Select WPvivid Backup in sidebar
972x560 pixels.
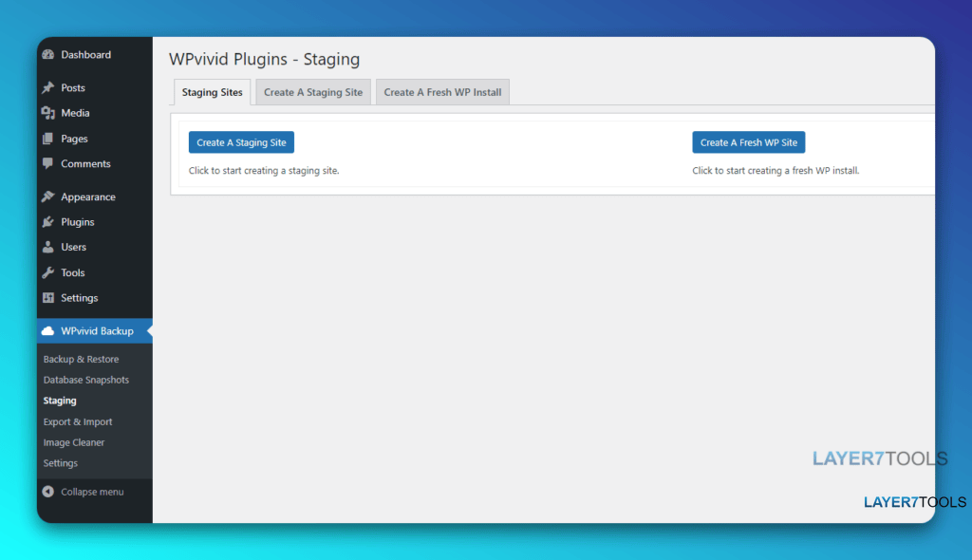click(97, 331)
